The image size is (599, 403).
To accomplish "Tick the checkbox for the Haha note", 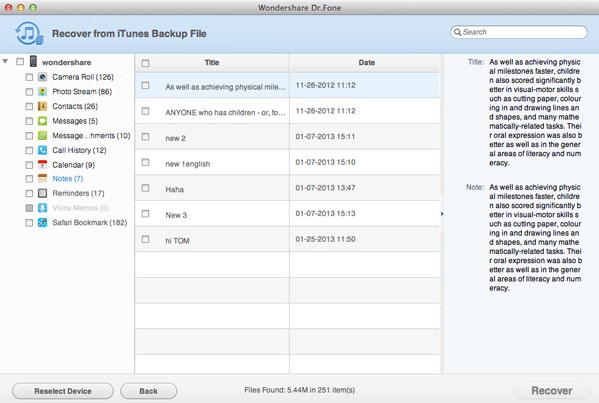I will pos(145,188).
